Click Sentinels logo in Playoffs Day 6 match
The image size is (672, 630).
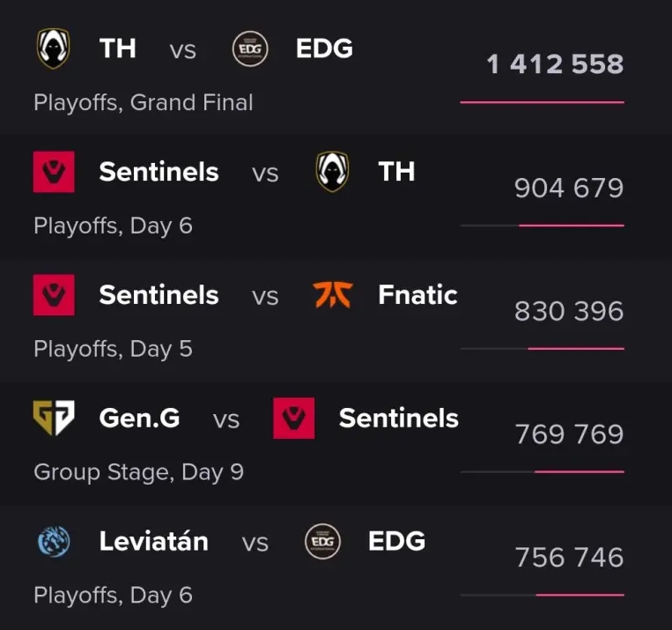point(54,172)
